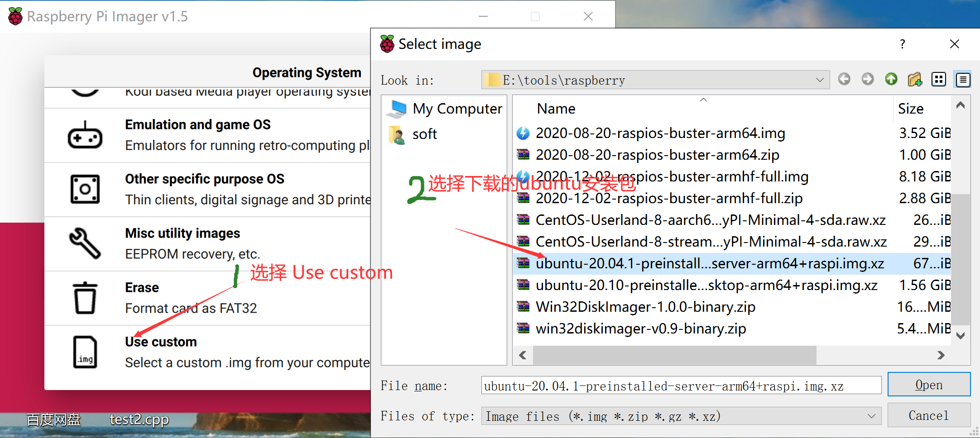
Task: Select Win32DiskImager-1.0.0-binary.zip file
Action: coord(645,307)
